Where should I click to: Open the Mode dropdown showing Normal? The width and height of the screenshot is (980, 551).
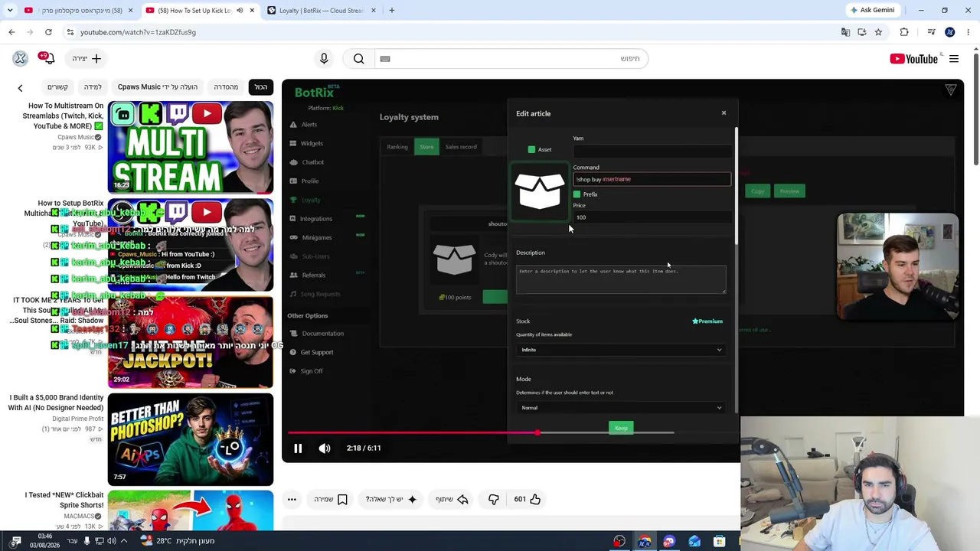(620, 408)
